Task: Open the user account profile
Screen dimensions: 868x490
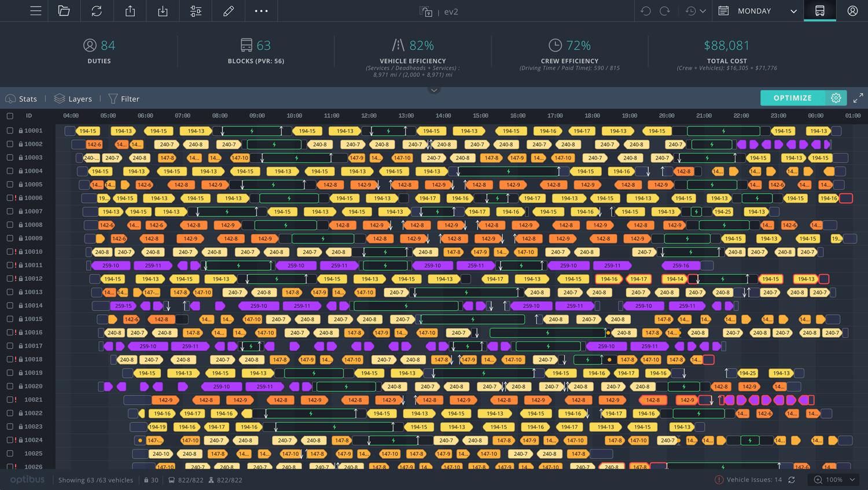Action: pos(852,11)
